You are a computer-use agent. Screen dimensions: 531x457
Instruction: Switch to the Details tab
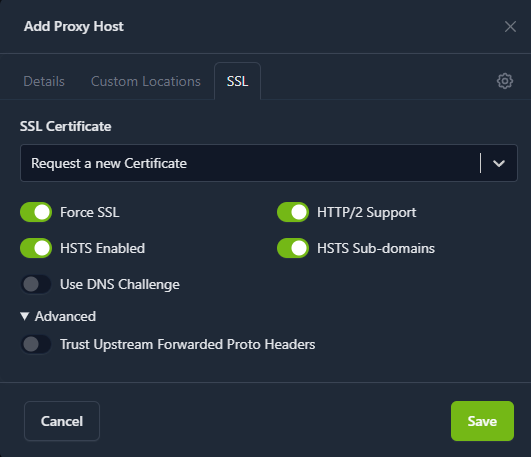pyautogui.click(x=44, y=82)
